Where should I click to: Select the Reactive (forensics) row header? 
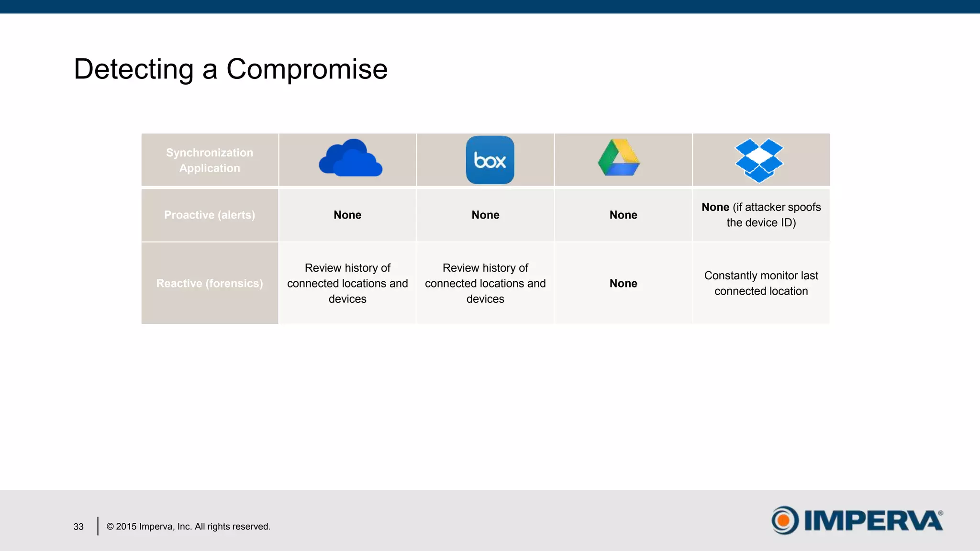pos(210,283)
